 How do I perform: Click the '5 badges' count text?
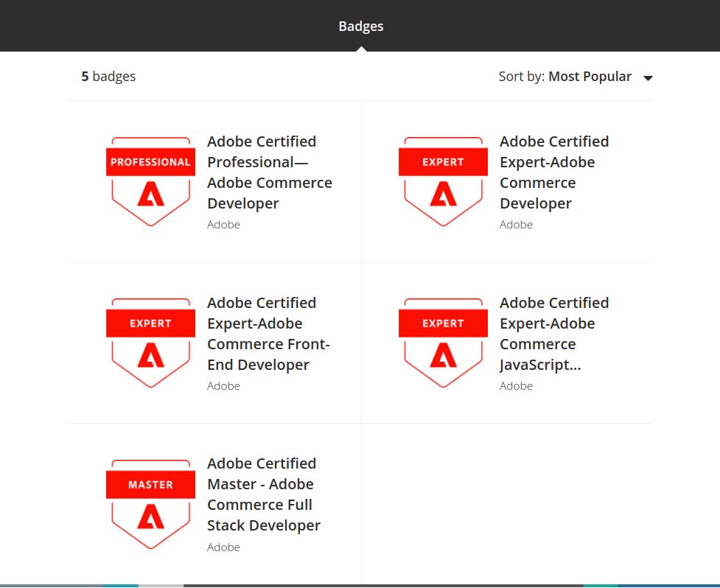point(109,76)
